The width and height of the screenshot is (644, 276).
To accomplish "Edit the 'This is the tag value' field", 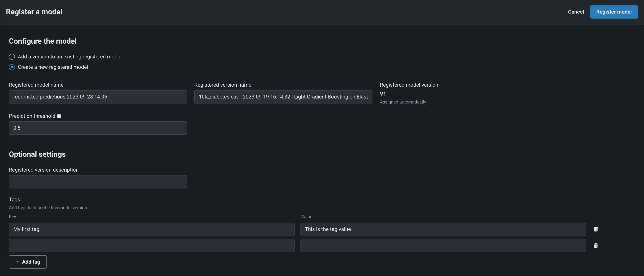I will (x=443, y=229).
